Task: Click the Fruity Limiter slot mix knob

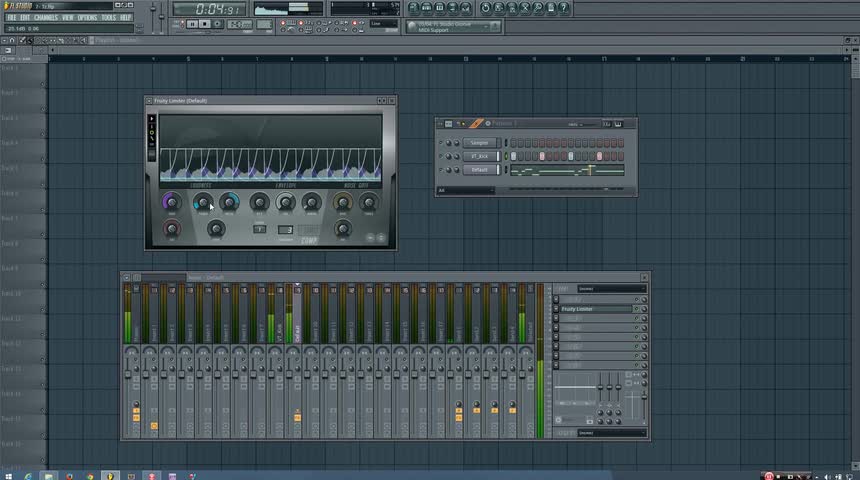Action: [642, 310]
